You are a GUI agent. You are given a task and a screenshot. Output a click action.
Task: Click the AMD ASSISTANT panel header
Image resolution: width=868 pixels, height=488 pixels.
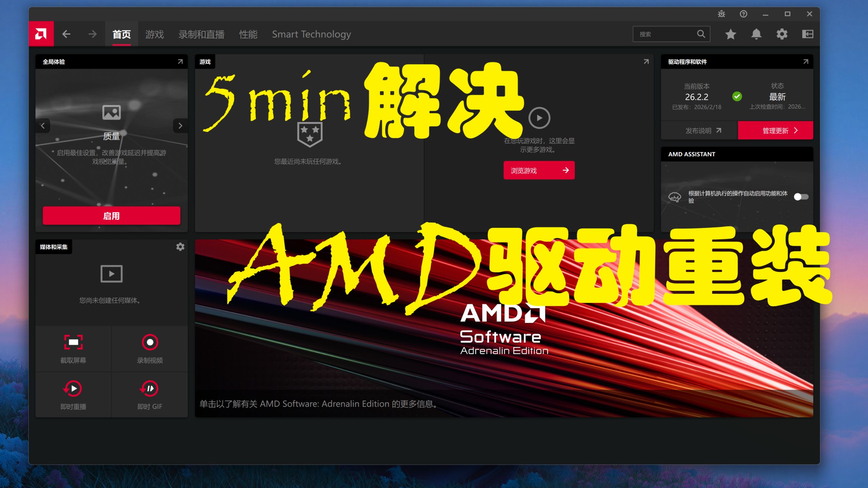coord(737,154)
